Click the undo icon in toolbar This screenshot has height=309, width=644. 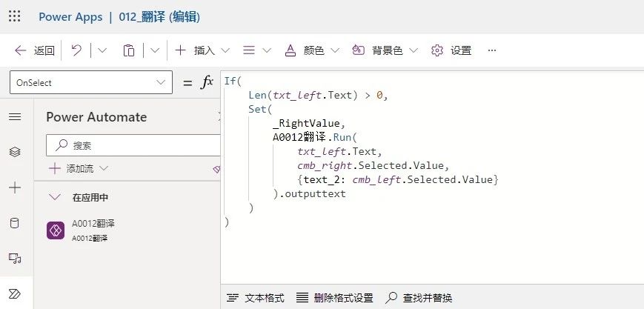(x=76, y=50)
